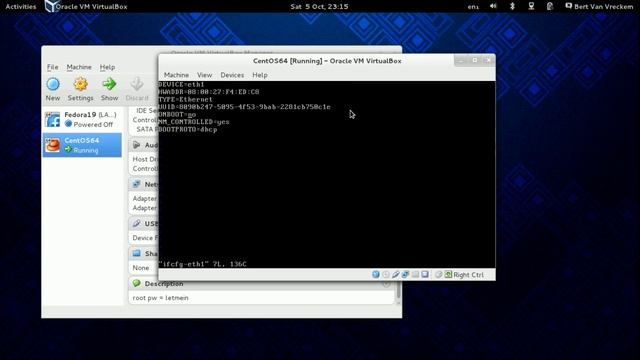
Task: Open the Machine menu in VirtualBox Manager
Action: pos(79,67)
